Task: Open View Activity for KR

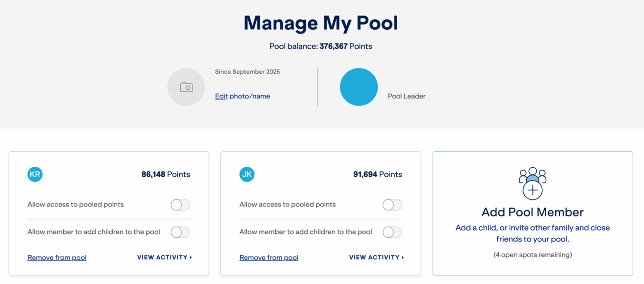Action: 165,258
